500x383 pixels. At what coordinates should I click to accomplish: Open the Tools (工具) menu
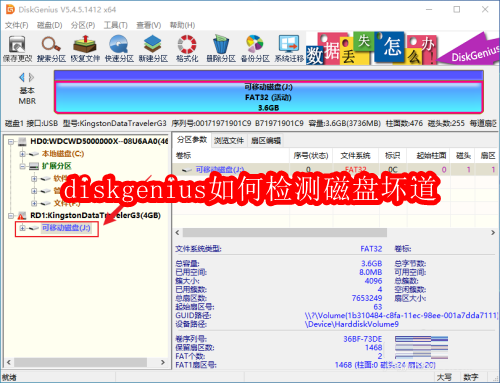pyautogui.click(x=116, y=25)
